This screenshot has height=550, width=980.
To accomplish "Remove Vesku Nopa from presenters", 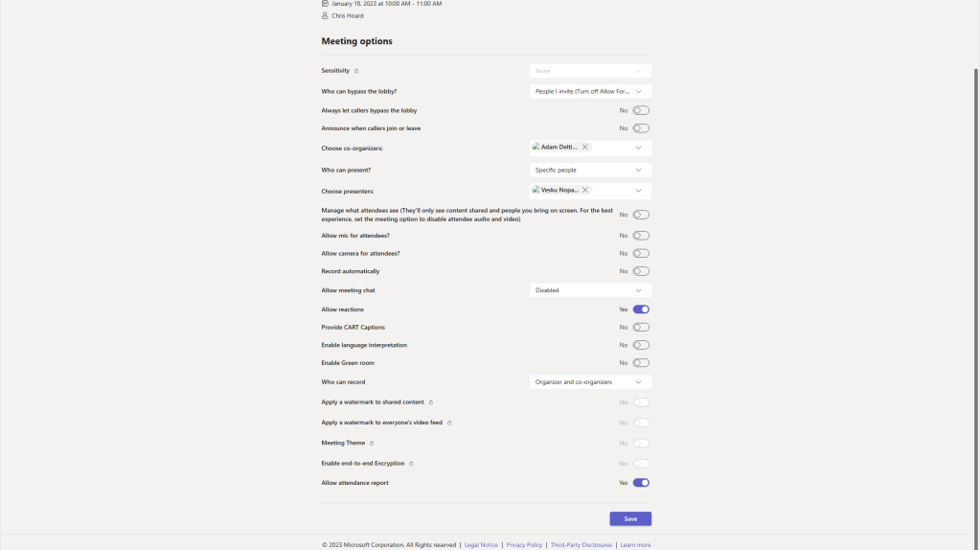I will (585, 190).
